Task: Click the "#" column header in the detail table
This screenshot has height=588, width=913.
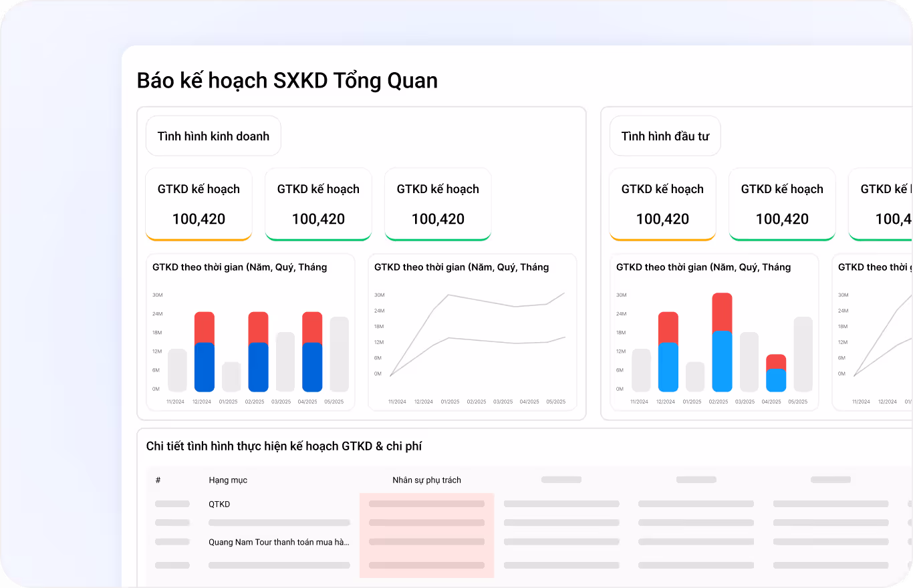Action: pyautogui.click(x=158, y=480)
